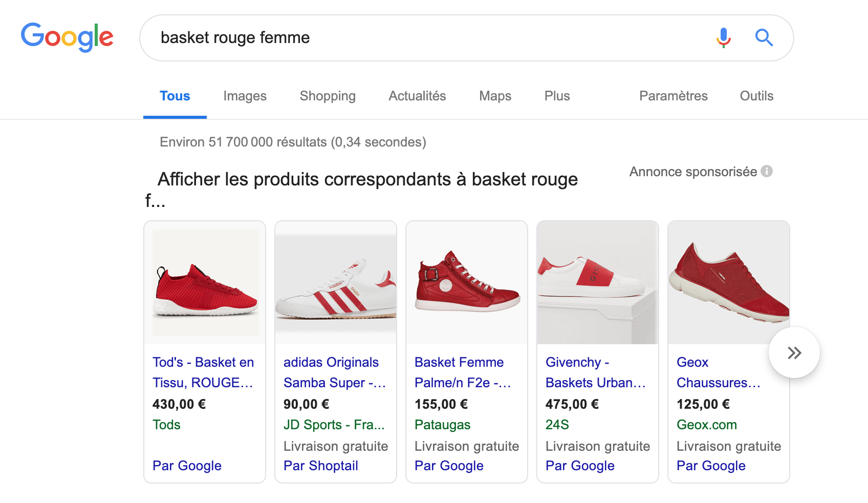Open Basket Femme Palme/n F2e link

pyautogui.click(x=463, y=372)
